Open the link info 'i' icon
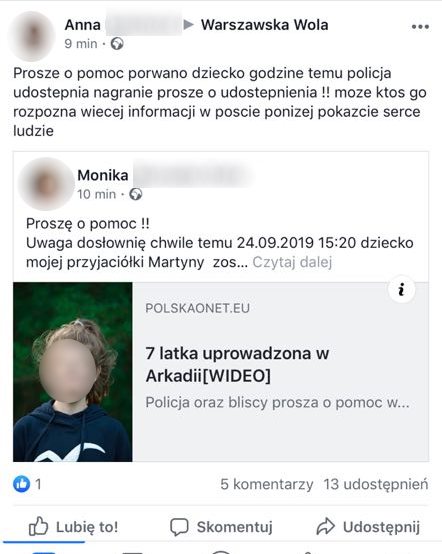 coord(401,289)
